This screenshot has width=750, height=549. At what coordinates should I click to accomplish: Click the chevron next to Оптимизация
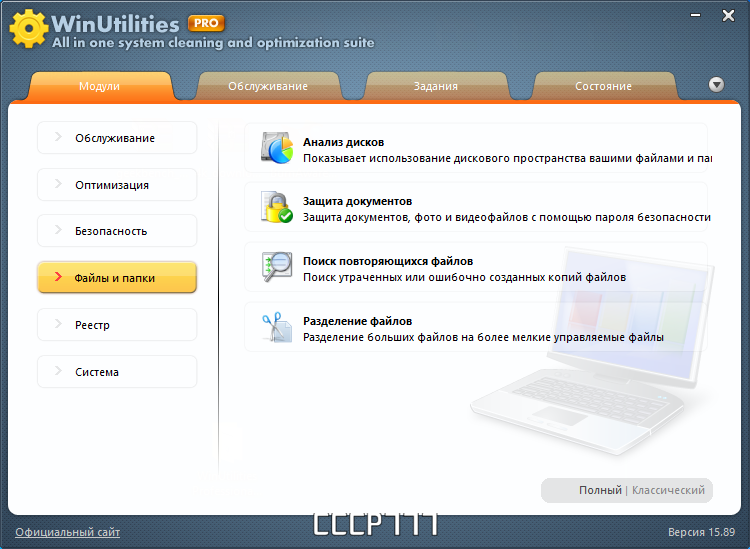tap(58, 184)
